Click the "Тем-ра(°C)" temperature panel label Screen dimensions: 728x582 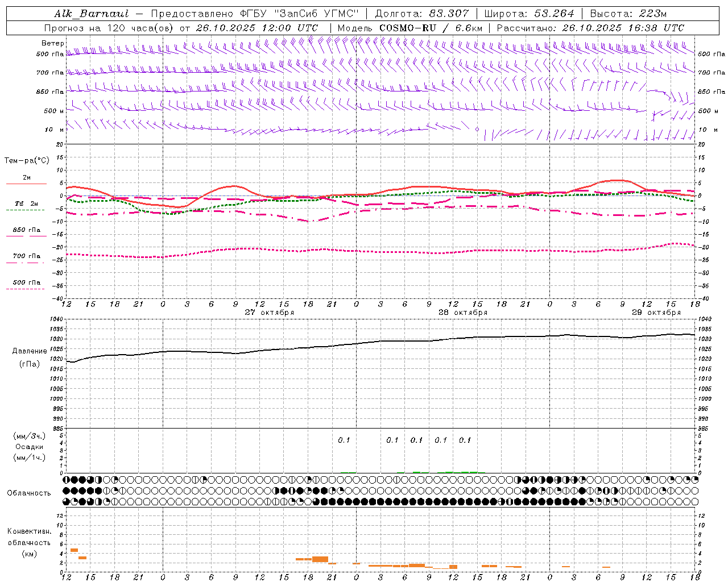[x=27, y=161]
